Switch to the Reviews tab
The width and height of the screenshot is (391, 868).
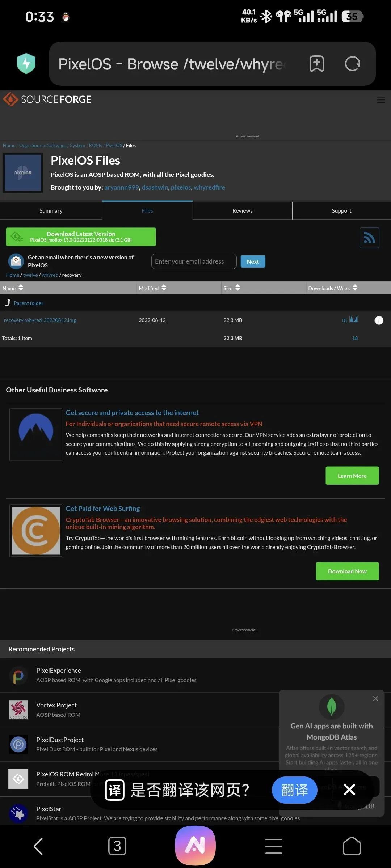click(242, 210)
